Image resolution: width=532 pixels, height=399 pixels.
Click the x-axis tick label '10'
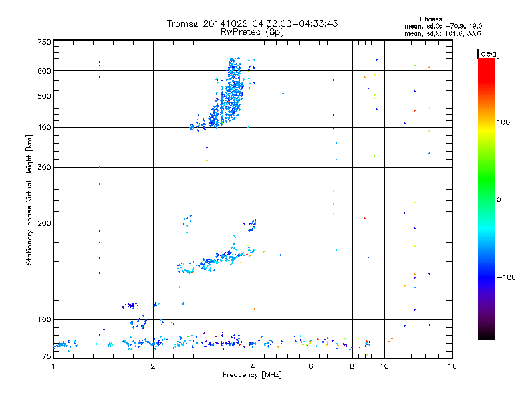(x=384, y=366)
